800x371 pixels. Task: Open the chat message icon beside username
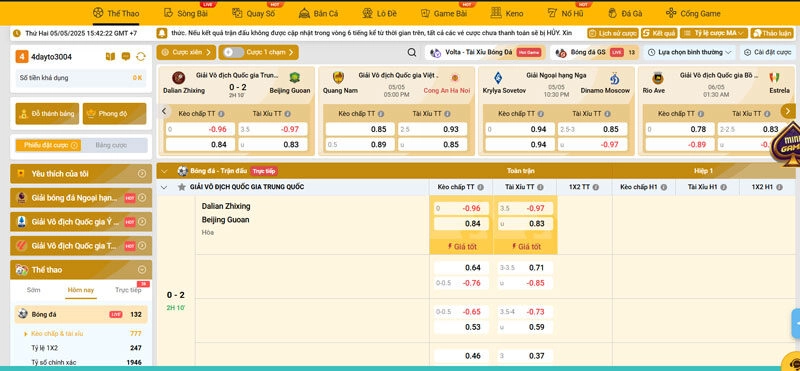(126, 57)
